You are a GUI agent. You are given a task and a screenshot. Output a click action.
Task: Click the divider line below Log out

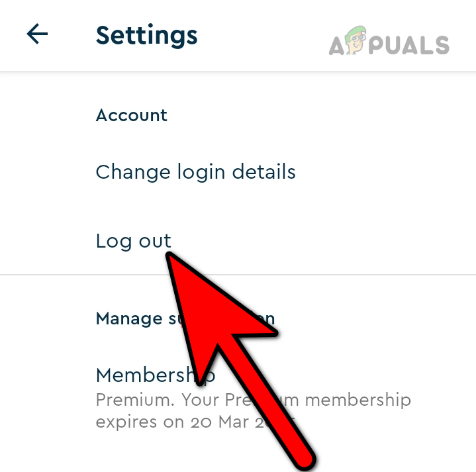238,275
